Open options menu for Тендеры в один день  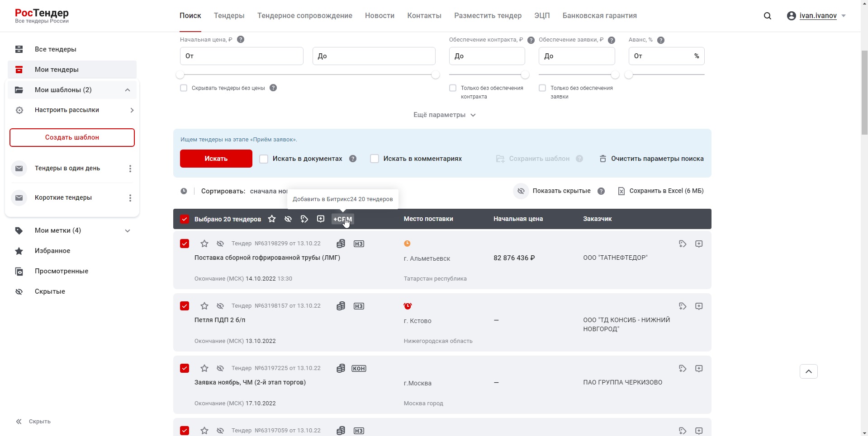click(130, 169)
